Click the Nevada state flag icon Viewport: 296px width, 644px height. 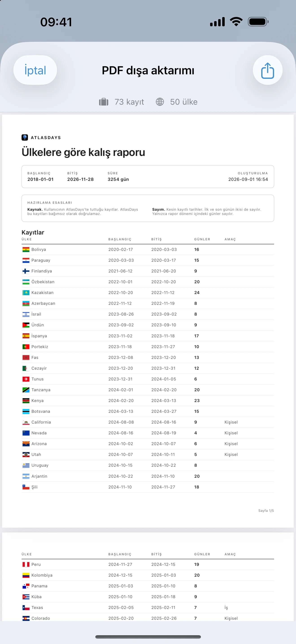(x=26, y=433)
